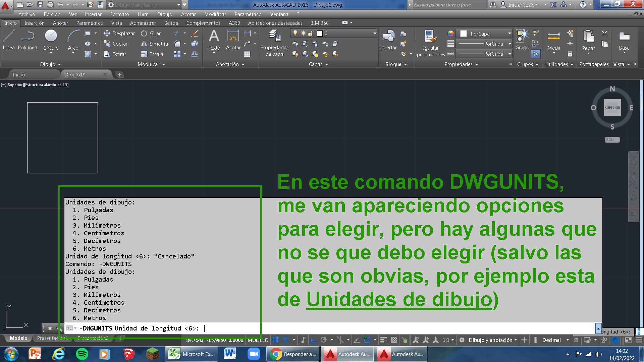Select the Línea drawing tool
Viewport: 644px width, 362px height.
9,40
